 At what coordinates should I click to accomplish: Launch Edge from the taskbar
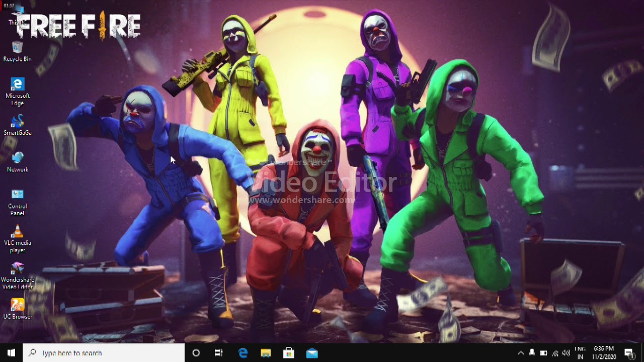pos(243,353)
